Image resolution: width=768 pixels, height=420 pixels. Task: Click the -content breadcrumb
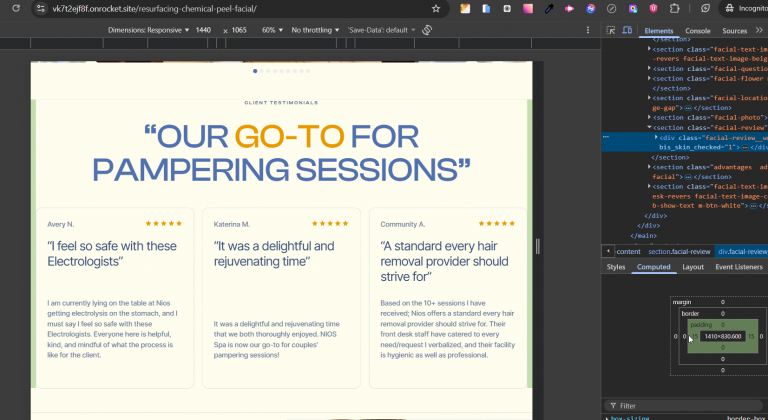pyautogui.click(x=628, y=251)
